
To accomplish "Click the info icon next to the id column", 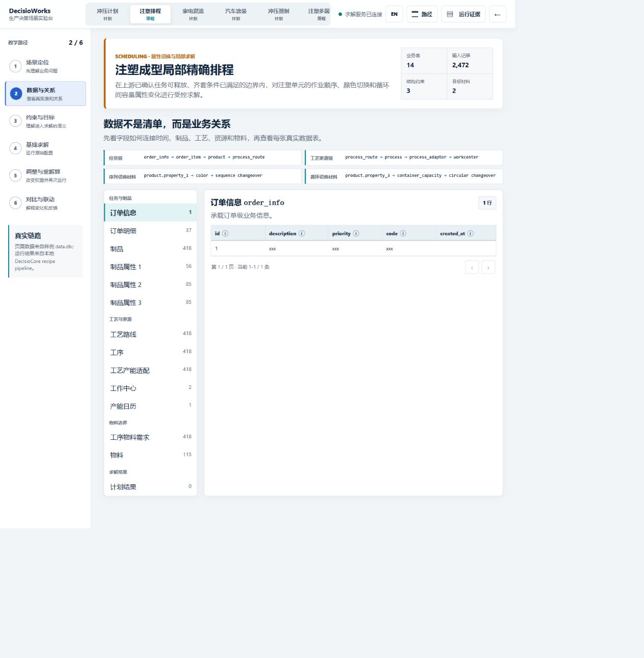I will pyautogui.click(x=225, y=233).
